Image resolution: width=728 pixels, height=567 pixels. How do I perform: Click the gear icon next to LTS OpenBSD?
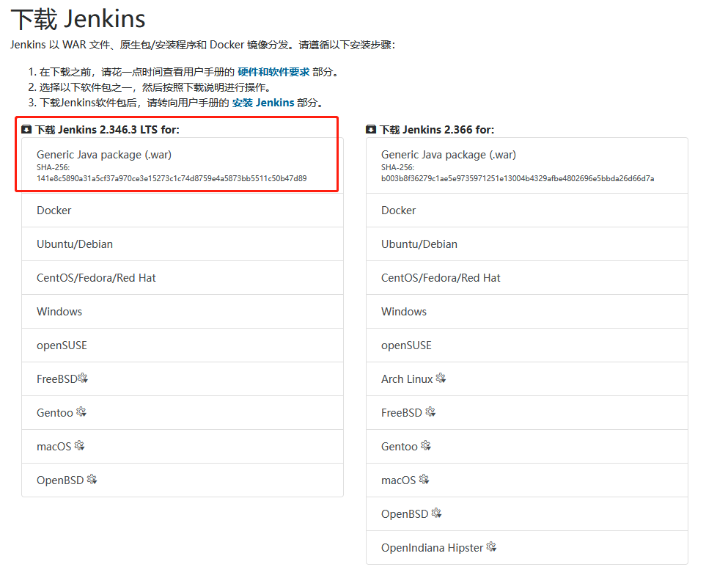pos(92,479)
